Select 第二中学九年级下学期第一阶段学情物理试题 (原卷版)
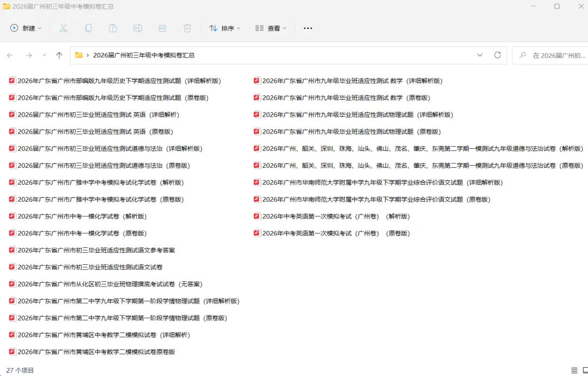 pyautogui.click(x=118, y=318)
